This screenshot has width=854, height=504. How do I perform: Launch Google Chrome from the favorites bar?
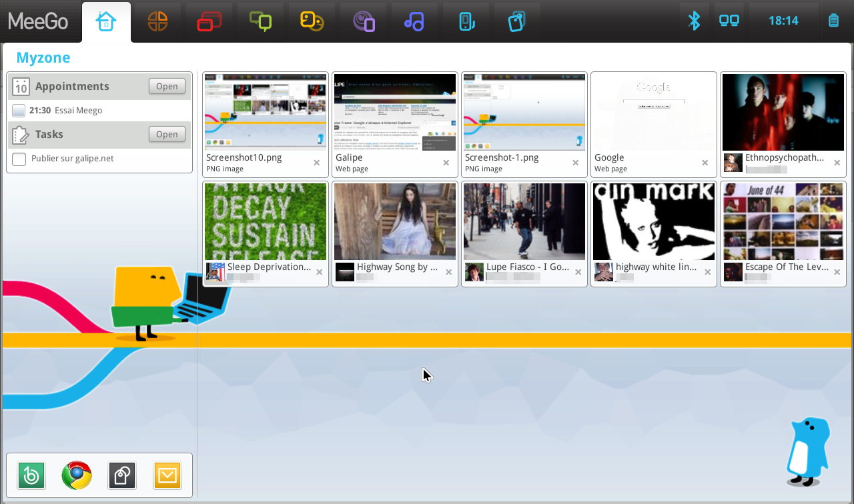pyautogui.click(x=77, y=475)
